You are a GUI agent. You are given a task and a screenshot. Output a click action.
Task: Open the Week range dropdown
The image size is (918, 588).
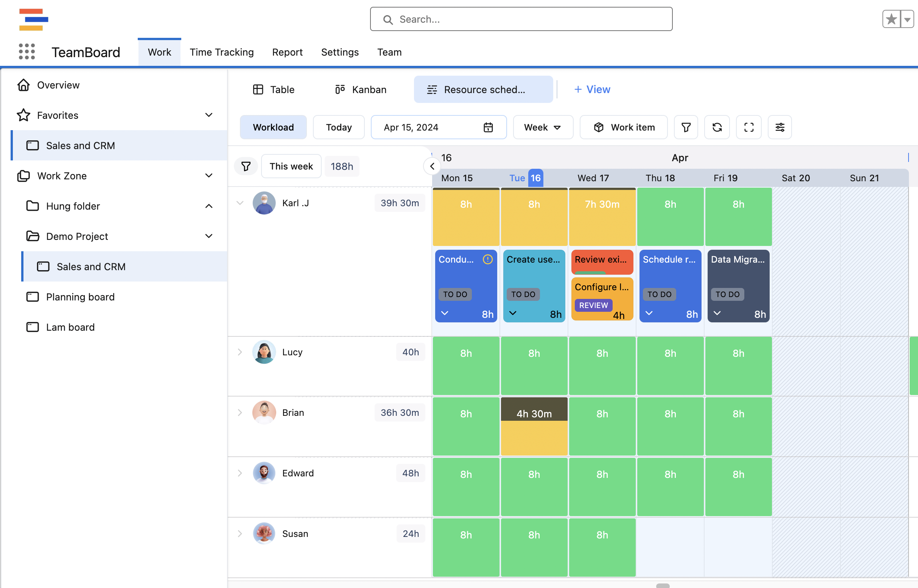(542, 127)
